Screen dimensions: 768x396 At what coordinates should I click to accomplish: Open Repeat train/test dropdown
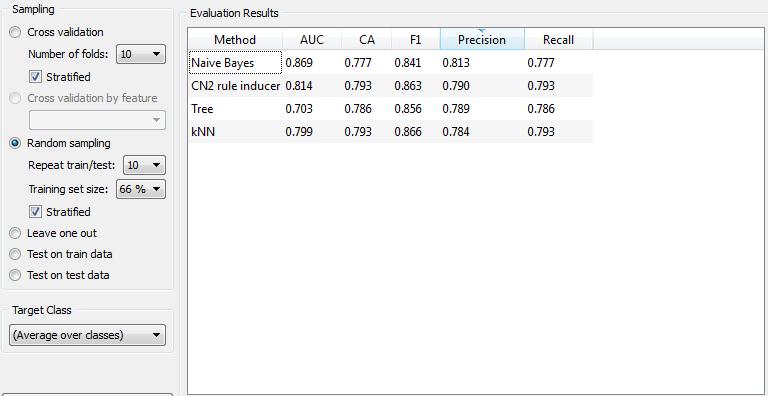tap(144, 166)
